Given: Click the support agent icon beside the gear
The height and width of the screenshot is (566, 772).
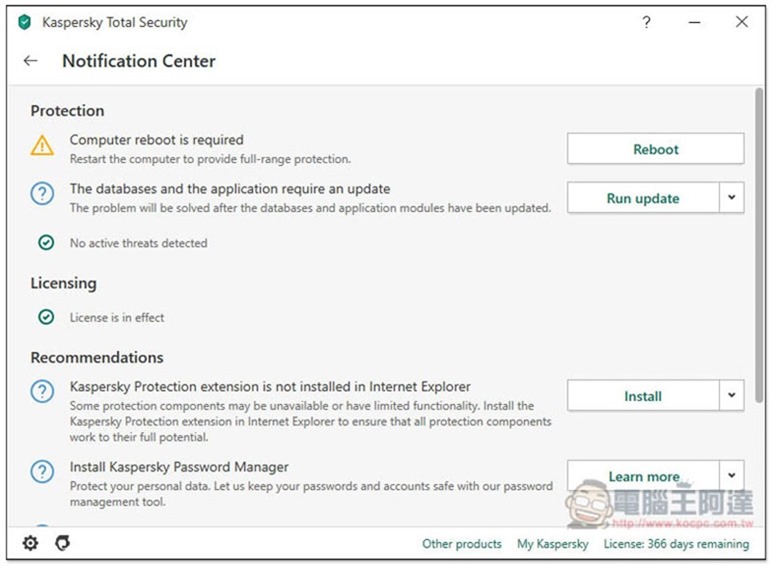Looking at the screenshot, I should coord(62,543).
